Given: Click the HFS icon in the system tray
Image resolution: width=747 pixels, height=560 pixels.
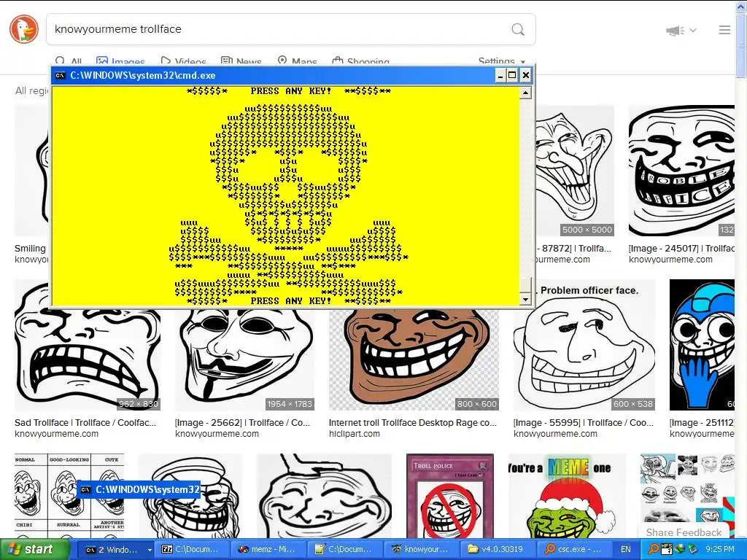Looking at the screenshot, I should [667, 550].
